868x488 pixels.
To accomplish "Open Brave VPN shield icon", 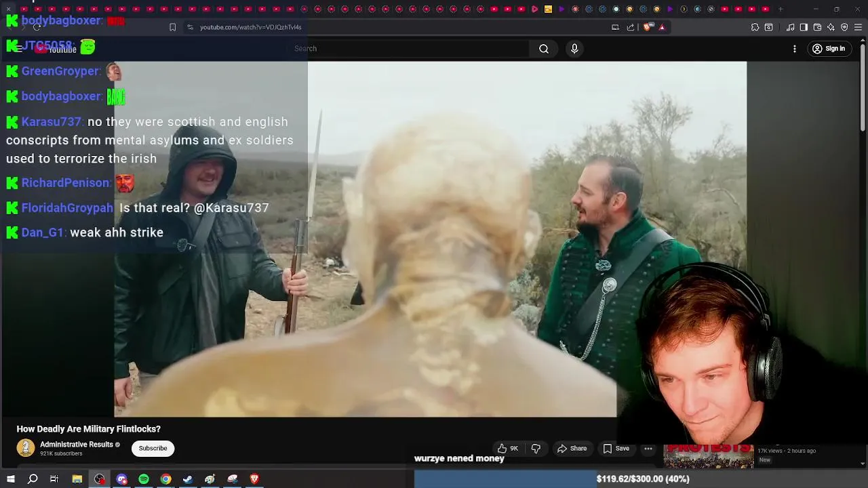I will point(844,27).
